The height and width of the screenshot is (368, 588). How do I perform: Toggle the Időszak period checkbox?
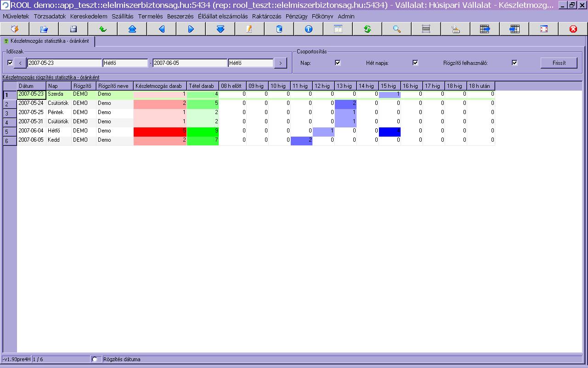[x=11, y=63]
